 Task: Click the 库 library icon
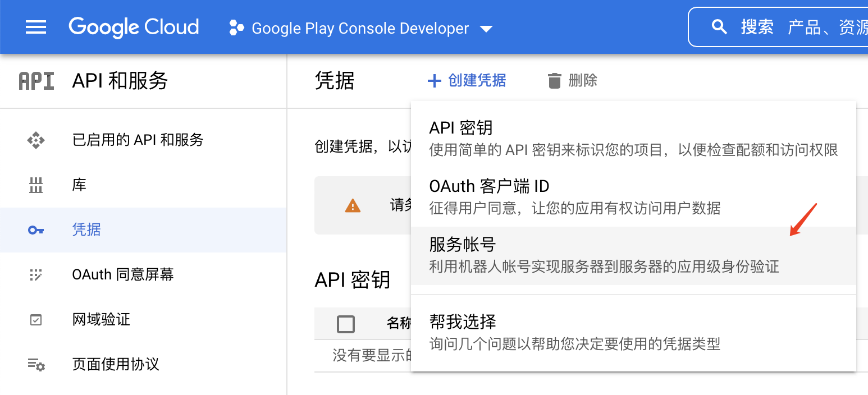tap(36, 185)
